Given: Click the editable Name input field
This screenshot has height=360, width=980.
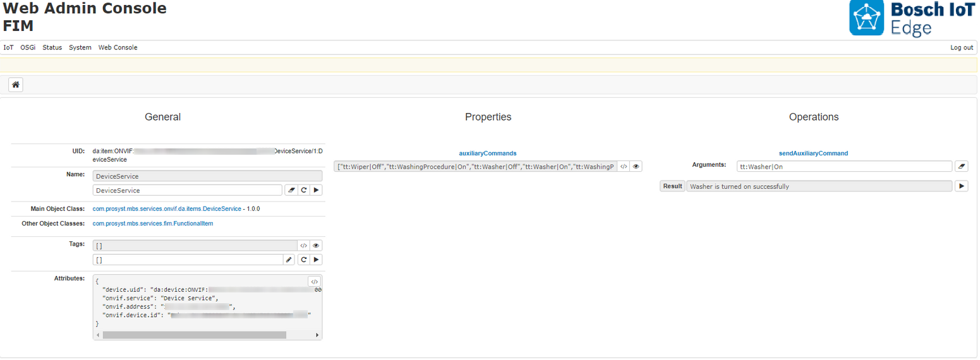Looking at the screenshot, I should click(x=188, y=190).
